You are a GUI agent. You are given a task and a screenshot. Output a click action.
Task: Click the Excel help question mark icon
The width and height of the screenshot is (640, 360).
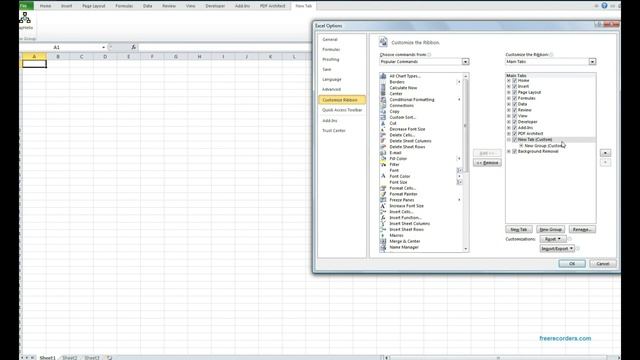[x=604, y=6]
